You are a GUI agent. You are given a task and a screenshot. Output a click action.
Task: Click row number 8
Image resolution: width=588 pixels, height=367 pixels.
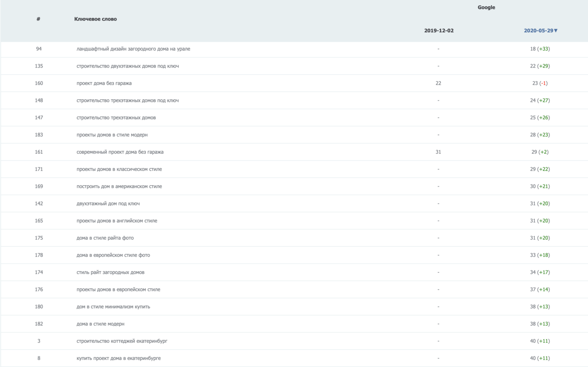[39, 358]
